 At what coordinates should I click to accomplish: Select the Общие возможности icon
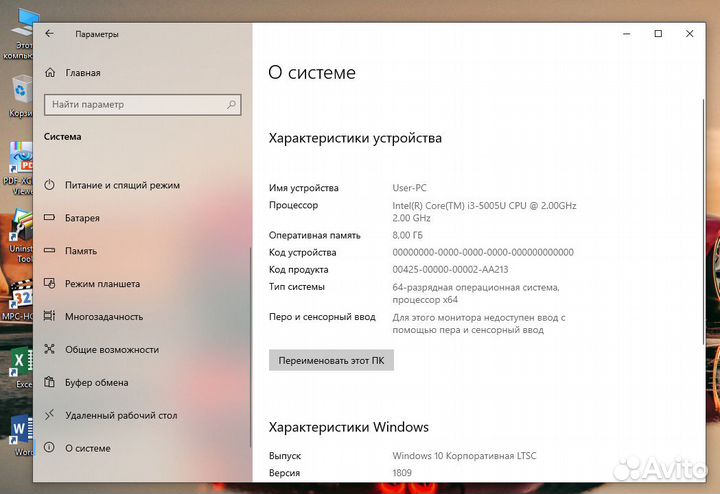pos(50,349)
